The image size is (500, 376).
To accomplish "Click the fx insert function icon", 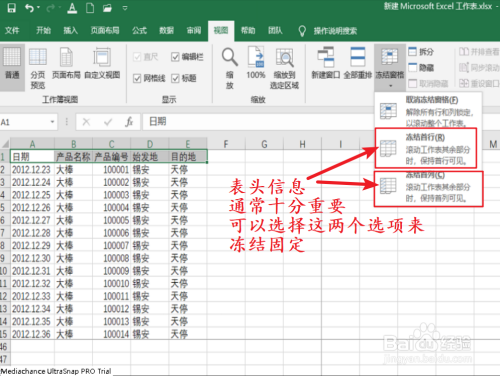I will (129, 122).
